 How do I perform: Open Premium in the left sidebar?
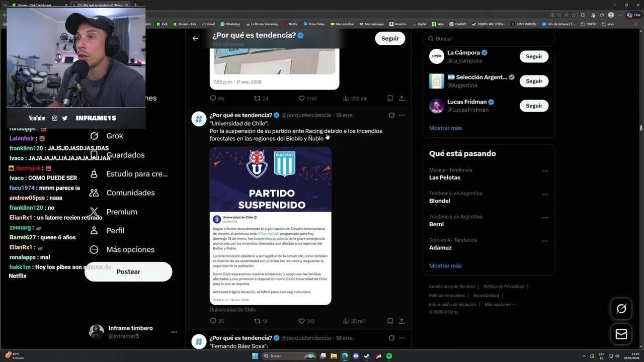[113, 212]
